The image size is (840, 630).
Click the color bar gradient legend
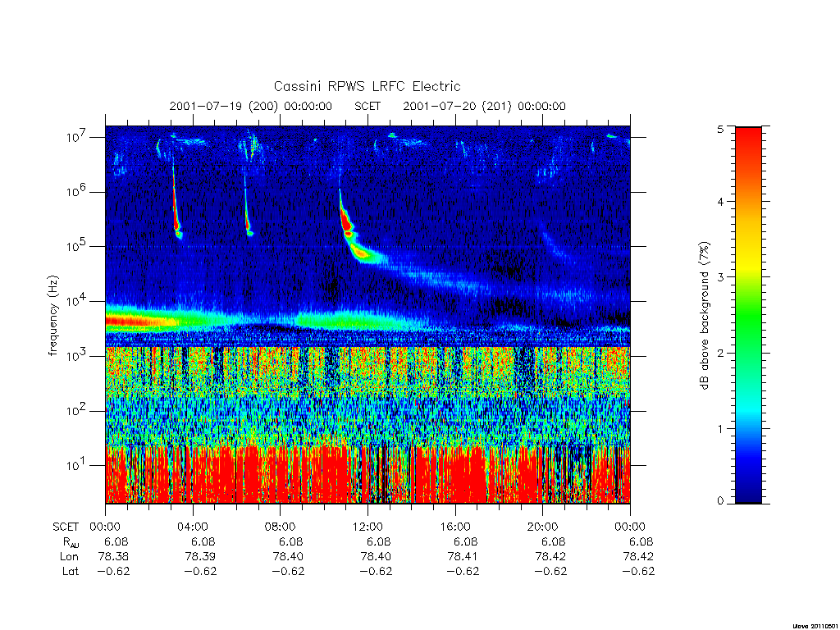click(748, 315)
